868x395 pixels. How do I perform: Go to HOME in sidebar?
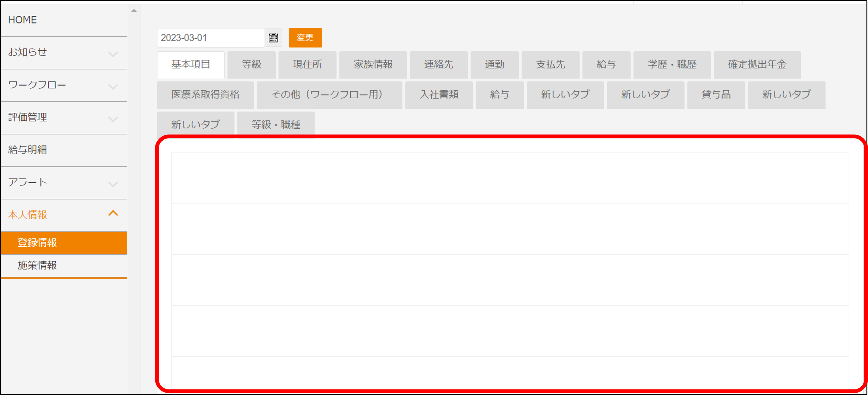click(23, 20)
